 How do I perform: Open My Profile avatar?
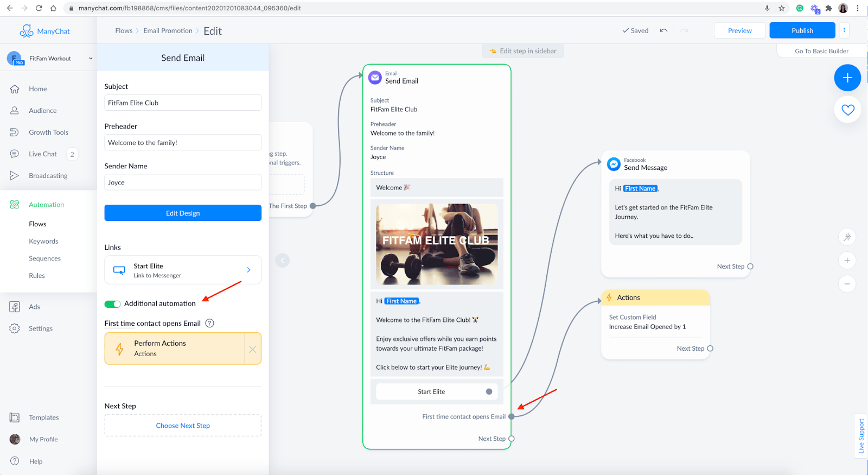click(x=15, y=439)
